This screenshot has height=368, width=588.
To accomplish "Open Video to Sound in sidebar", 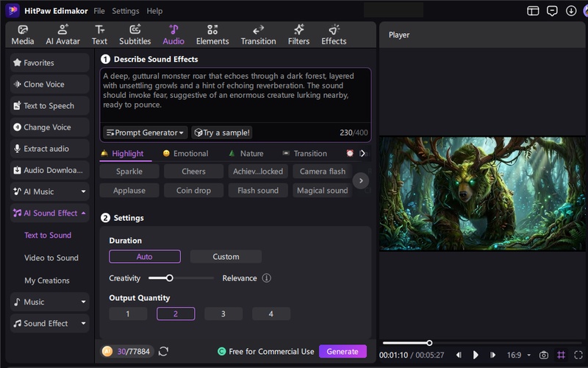I will 51,258.
